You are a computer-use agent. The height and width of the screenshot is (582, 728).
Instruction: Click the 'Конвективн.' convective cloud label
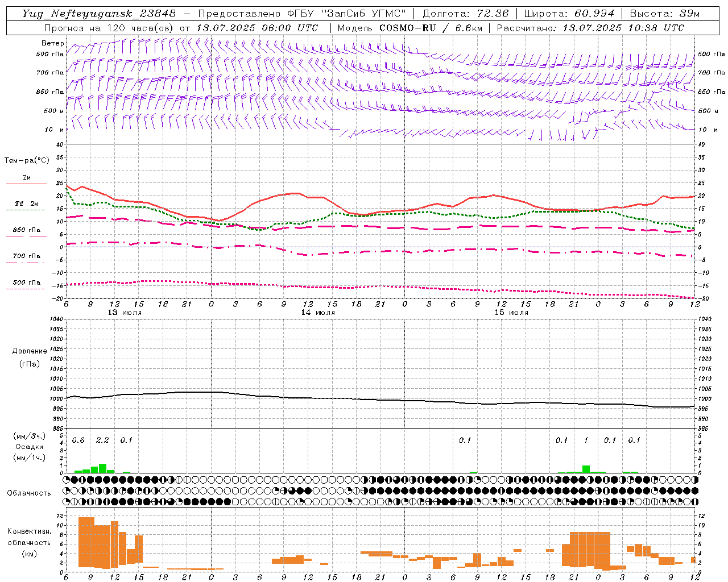(x=29, y=531)
